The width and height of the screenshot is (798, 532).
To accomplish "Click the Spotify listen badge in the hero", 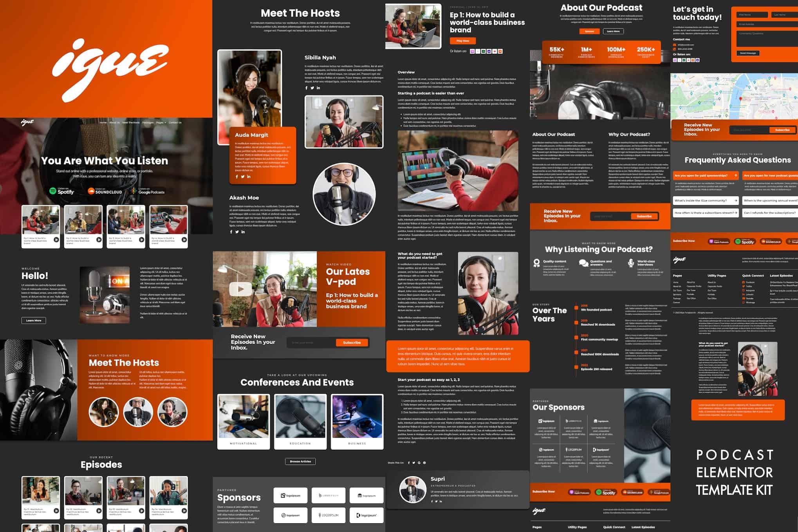I will pos(63,191).
